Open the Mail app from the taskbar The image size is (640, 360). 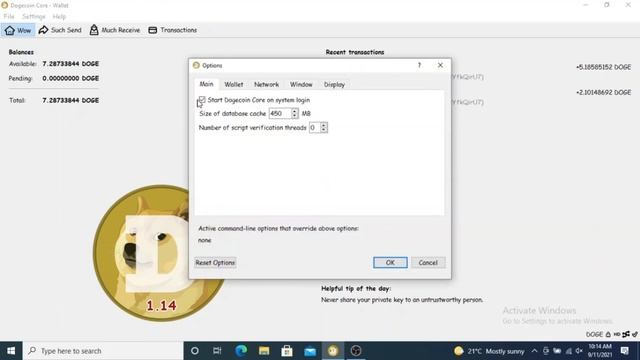click(310, 351)
